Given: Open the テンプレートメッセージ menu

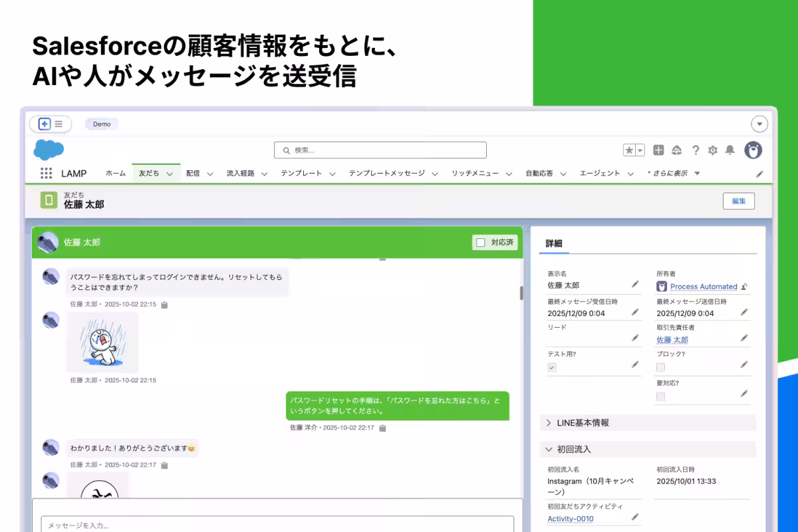Looking at the screenshot, I should tap(389, 173).
